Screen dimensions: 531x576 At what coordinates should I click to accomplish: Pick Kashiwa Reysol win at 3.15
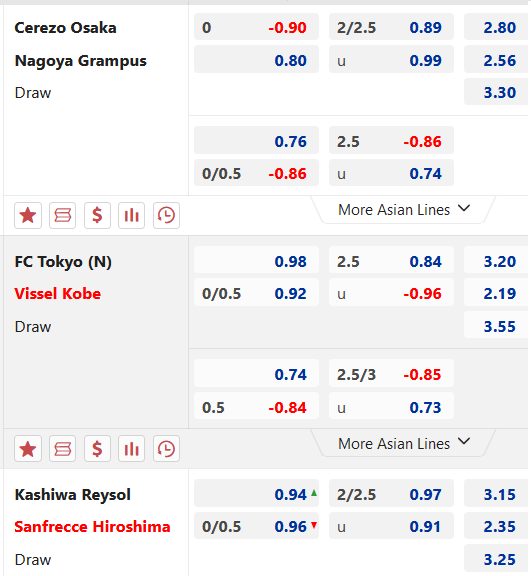pyautogui.click(x=496, y=493)
